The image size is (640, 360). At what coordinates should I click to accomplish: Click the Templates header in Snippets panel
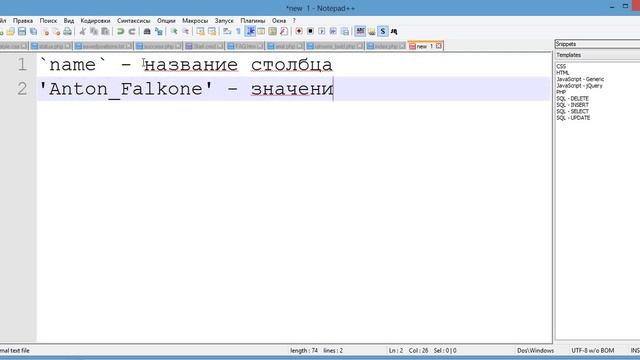(x=597, y=55)
